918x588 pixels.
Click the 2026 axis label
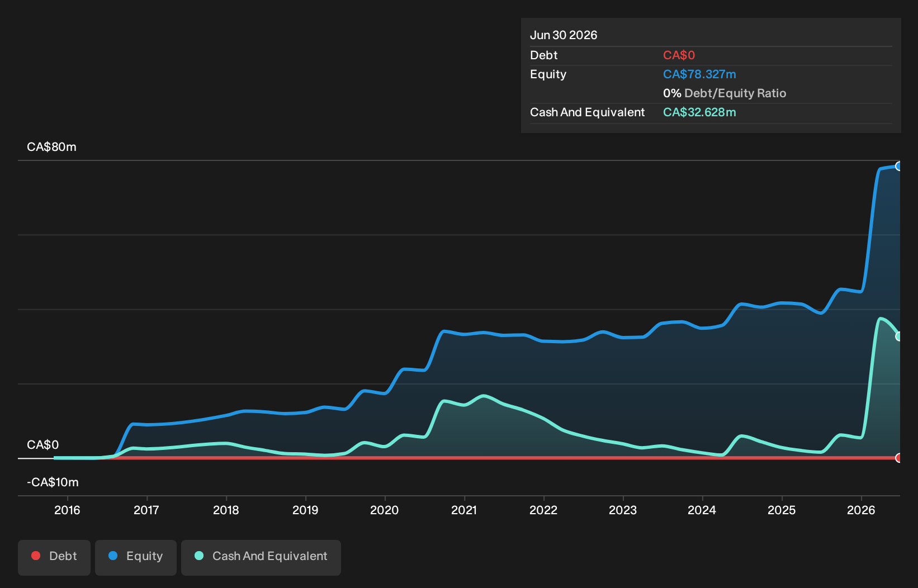tap(861, 510)
